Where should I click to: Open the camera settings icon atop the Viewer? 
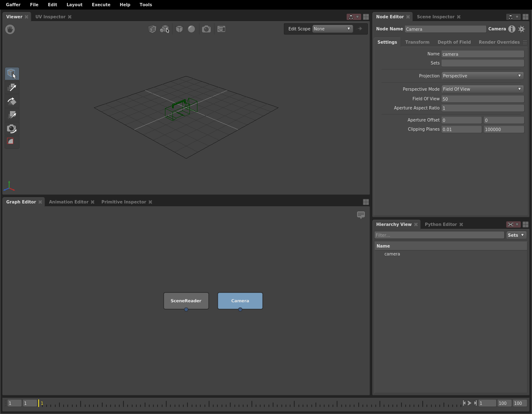[206, 29]
